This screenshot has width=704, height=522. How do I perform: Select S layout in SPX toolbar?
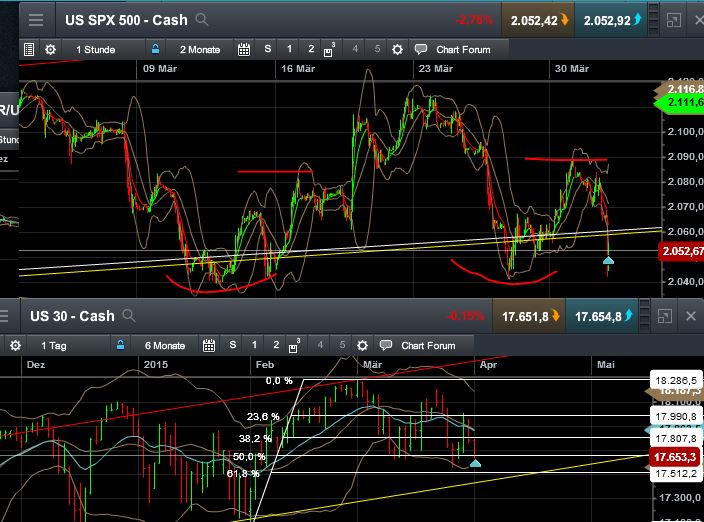coord(268,49)
